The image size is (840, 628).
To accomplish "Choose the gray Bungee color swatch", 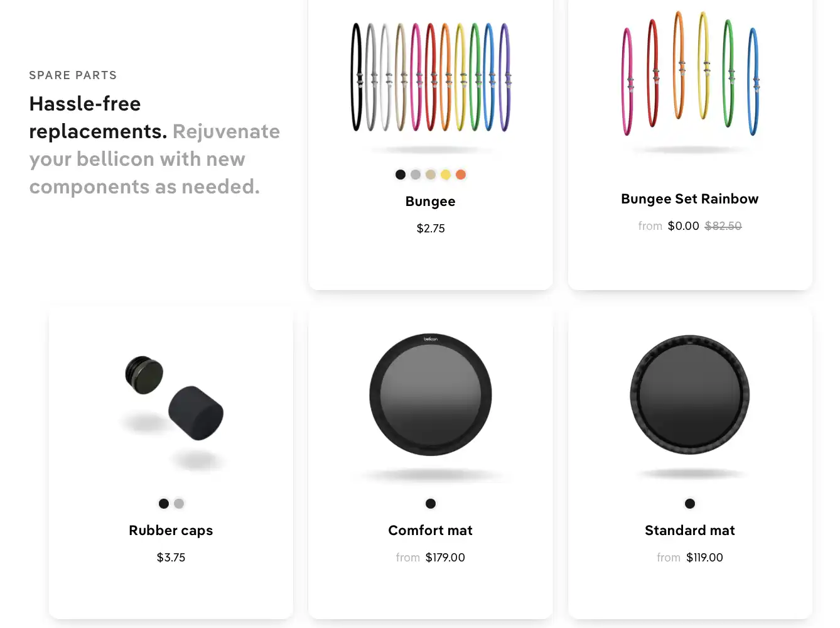I will coord(416,175).
